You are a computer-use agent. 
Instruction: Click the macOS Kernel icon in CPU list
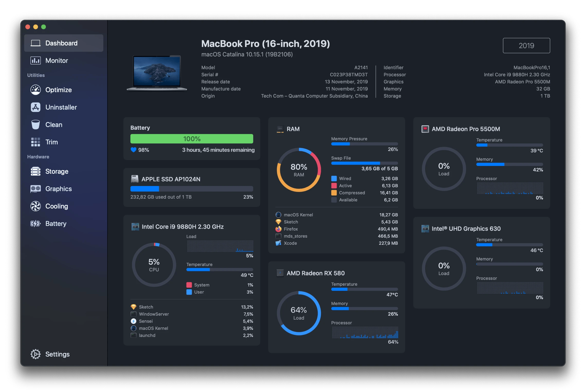133,328
